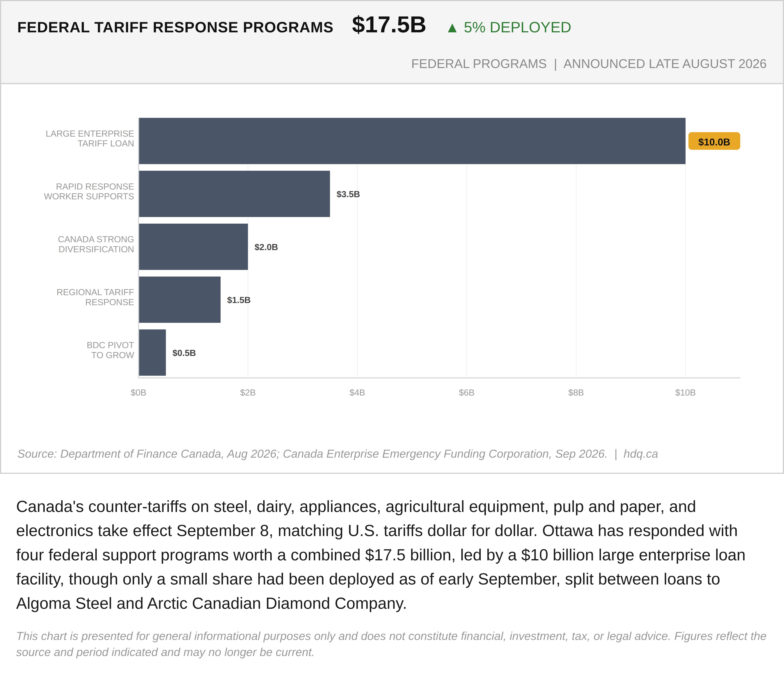This screenshot has height=686, width=784.
Task: Click the $1.5B bar value label
Action: (239, 300)
